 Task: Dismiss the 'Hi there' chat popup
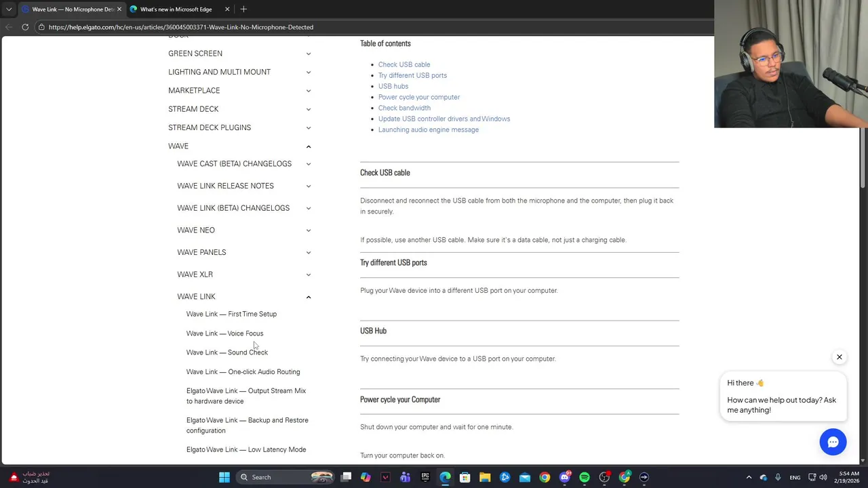pyautogui.click(x=839, y=357)
